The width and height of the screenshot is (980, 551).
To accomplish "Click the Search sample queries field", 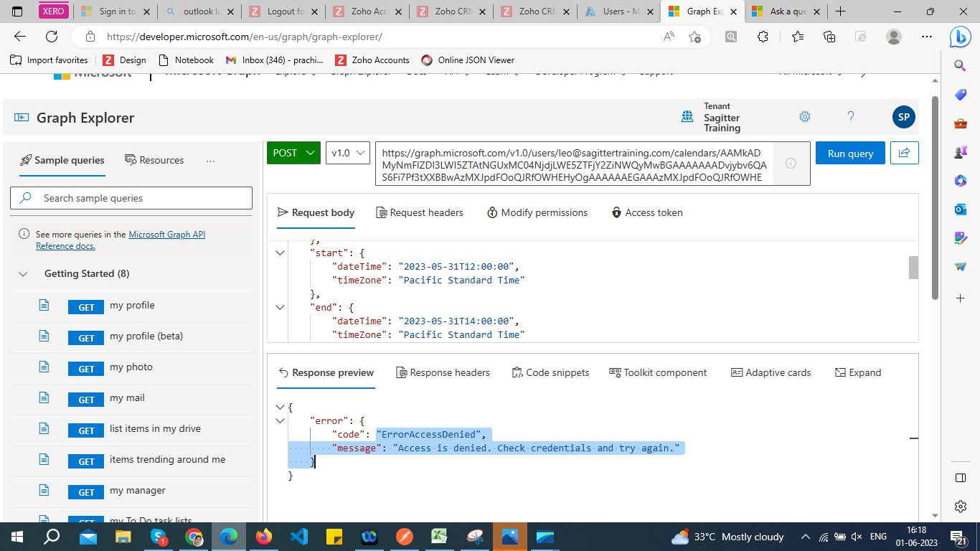I will (x=131, y=198).
